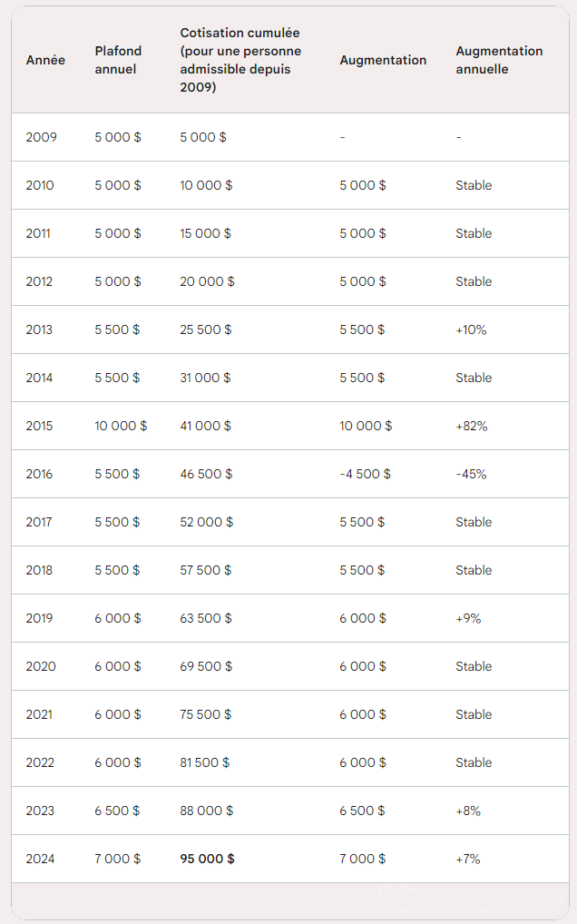Screen dimensions: 577x924
Task: Select the 63 500 $ cumulative contribution
Action: tap(205, 618)
